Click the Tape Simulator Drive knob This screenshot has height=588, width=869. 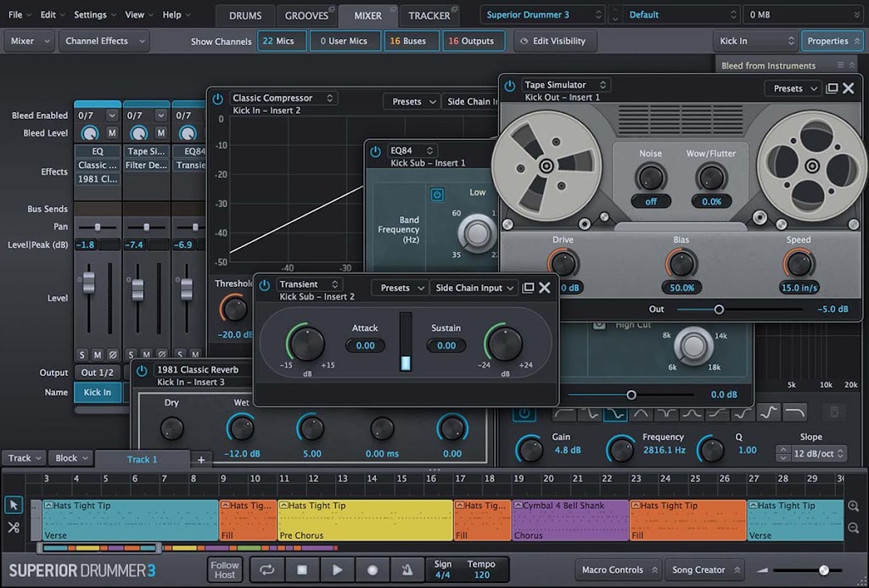click(x=563, y=264)
